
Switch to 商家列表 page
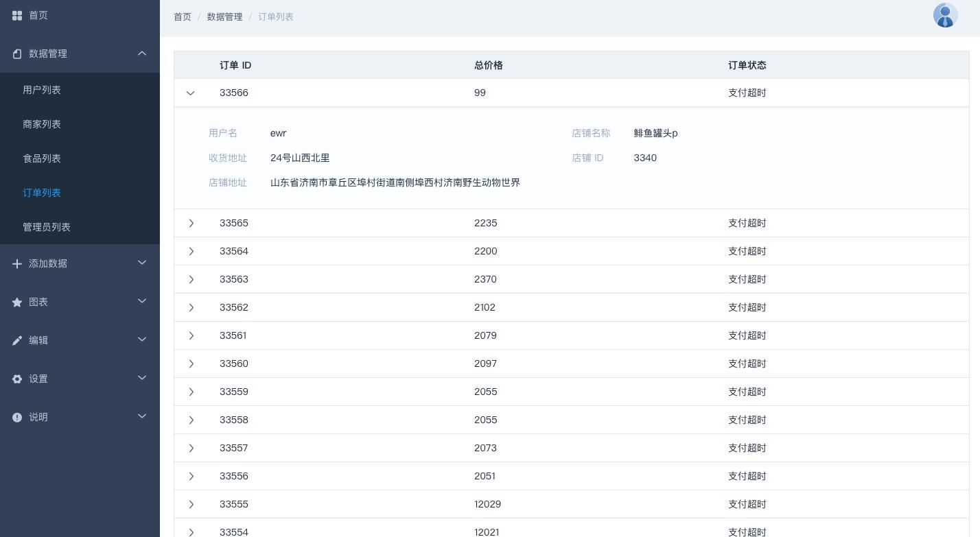point(42,124)
